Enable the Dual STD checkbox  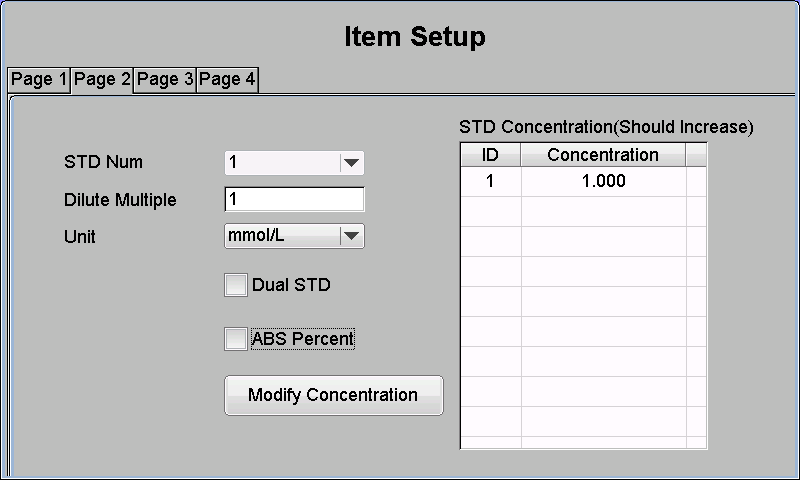[236, 285]
